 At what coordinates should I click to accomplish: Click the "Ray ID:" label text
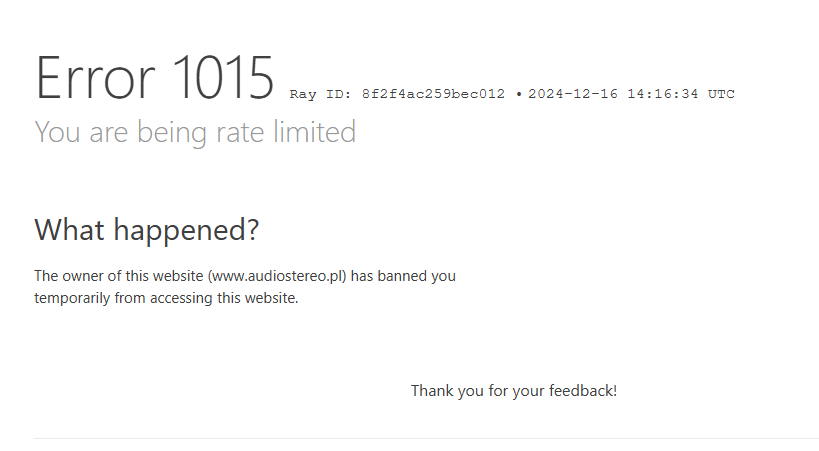click(321, 94)
